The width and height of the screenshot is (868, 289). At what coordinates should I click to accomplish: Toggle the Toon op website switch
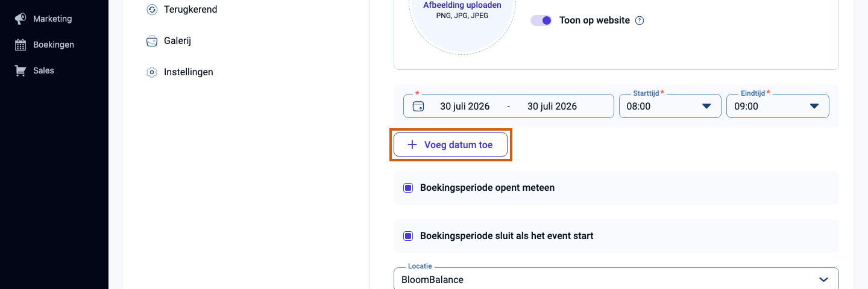coord(541,20)
